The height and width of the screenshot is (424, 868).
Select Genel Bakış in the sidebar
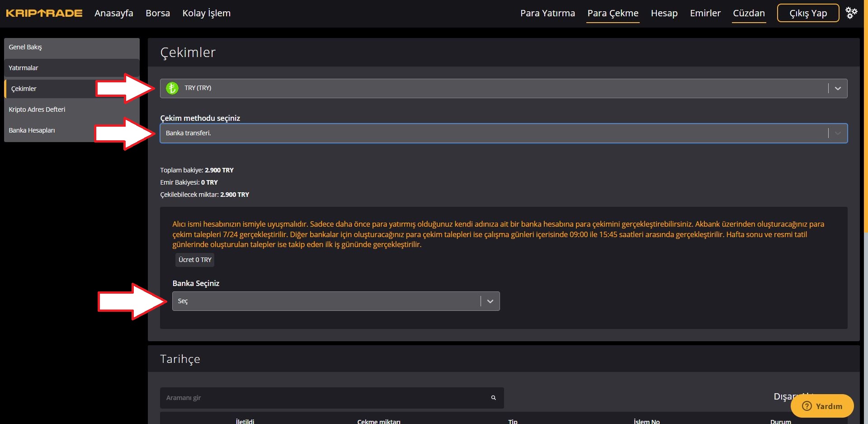point(25,47)
